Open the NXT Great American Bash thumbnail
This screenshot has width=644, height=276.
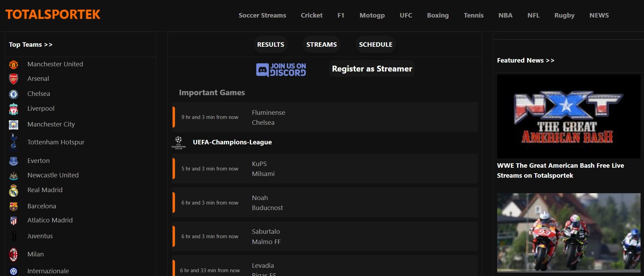(569, 117)
